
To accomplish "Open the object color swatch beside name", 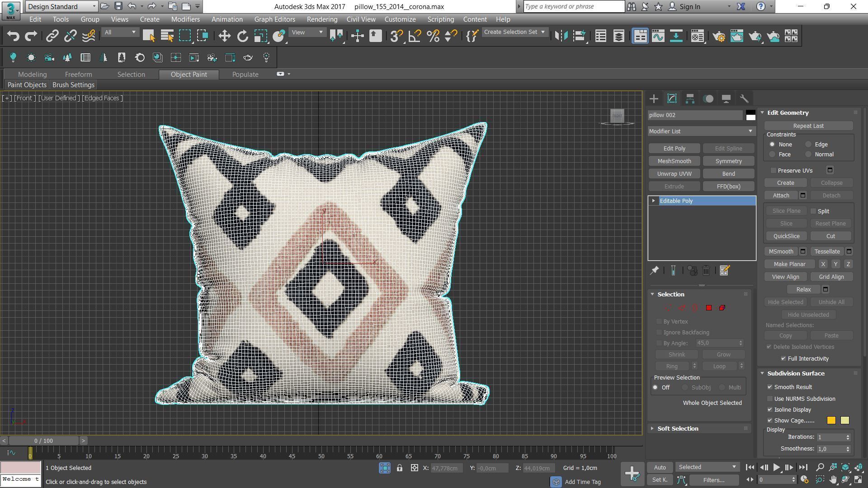I will coord(750,115).
